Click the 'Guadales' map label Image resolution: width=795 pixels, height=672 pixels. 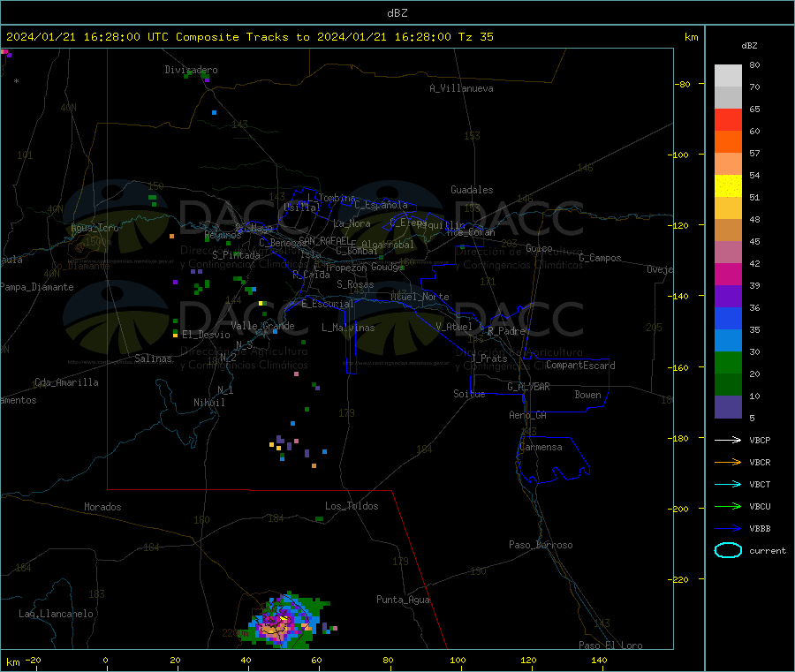(x=472, y=190)
